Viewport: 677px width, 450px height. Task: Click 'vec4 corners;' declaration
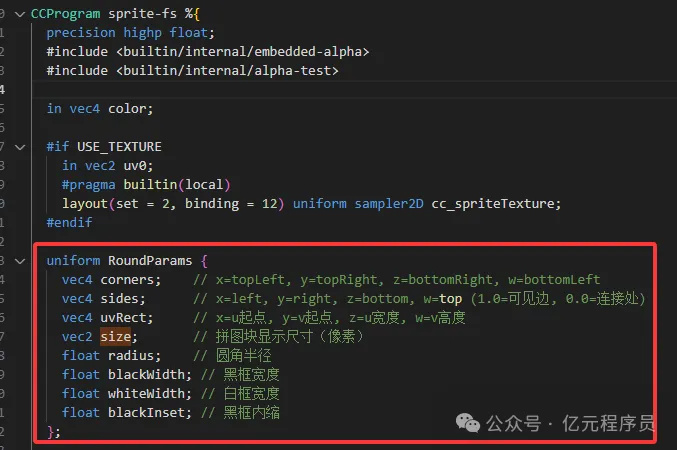pyautogui.click(x=111, y=280)
